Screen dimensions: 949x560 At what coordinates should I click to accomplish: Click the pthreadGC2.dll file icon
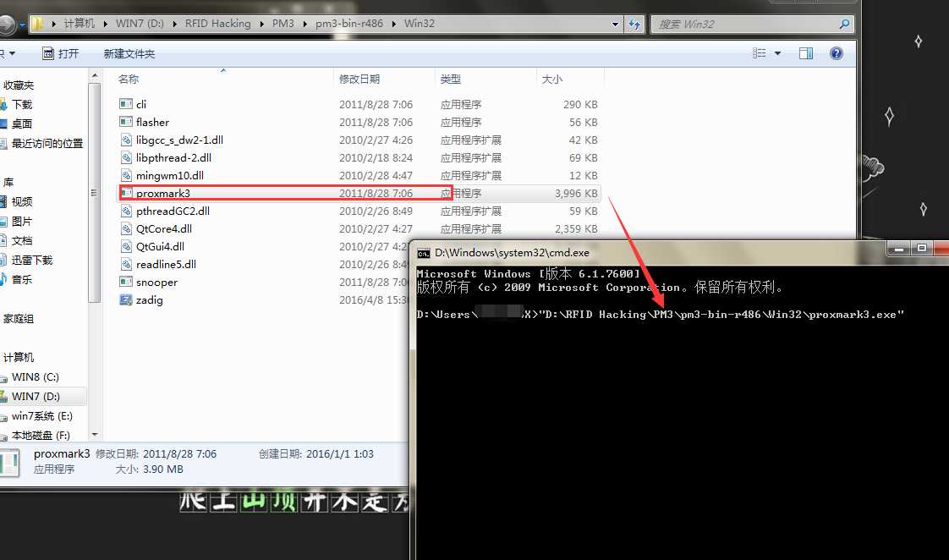pos(126,211)
